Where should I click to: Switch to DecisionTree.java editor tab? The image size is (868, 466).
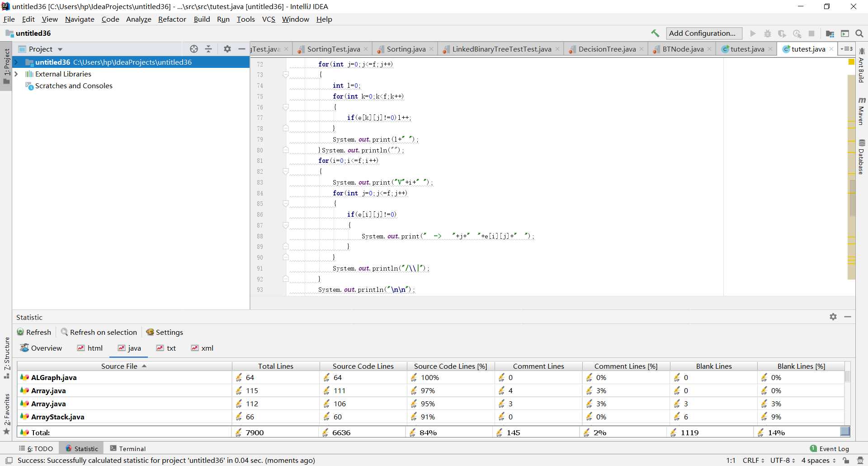[607, 49]
